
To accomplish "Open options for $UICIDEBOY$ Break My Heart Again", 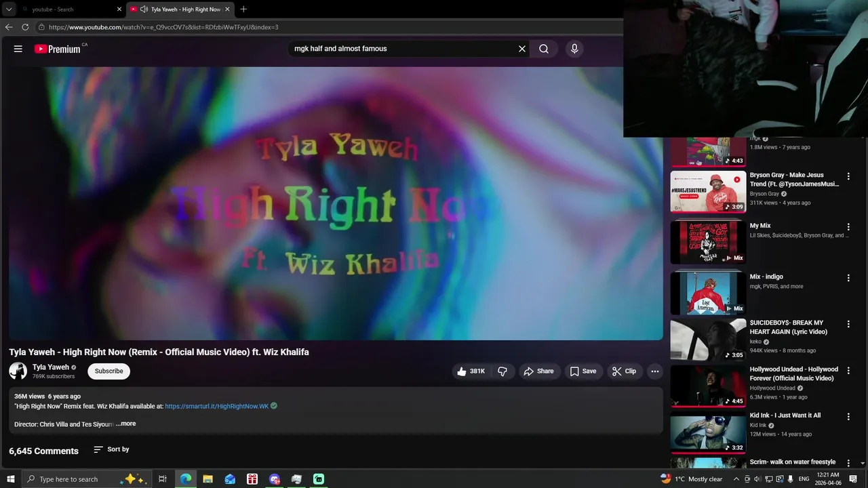I will (848, 324).
